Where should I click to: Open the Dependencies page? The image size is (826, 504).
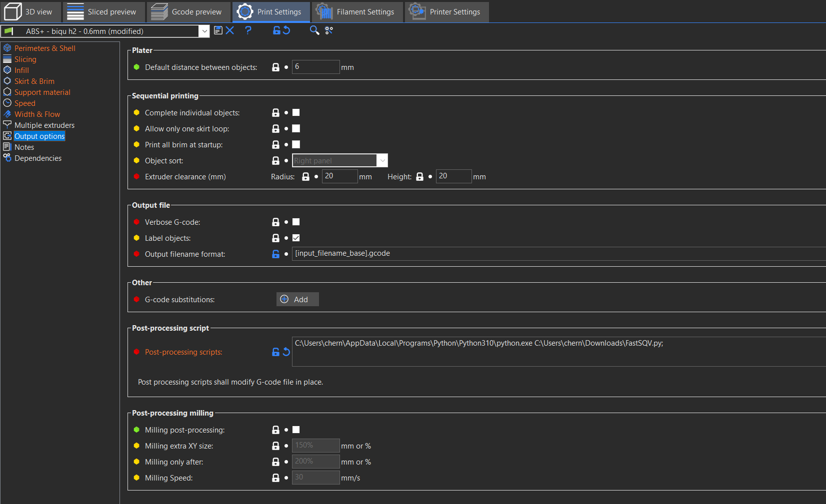click(38, 158)
